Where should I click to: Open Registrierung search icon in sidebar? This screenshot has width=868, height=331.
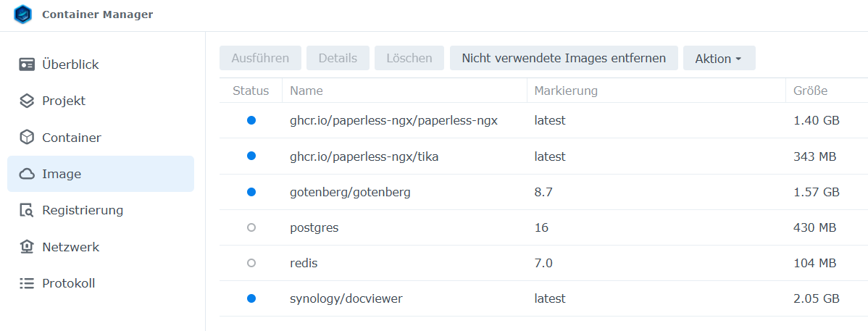coord(27,211)
